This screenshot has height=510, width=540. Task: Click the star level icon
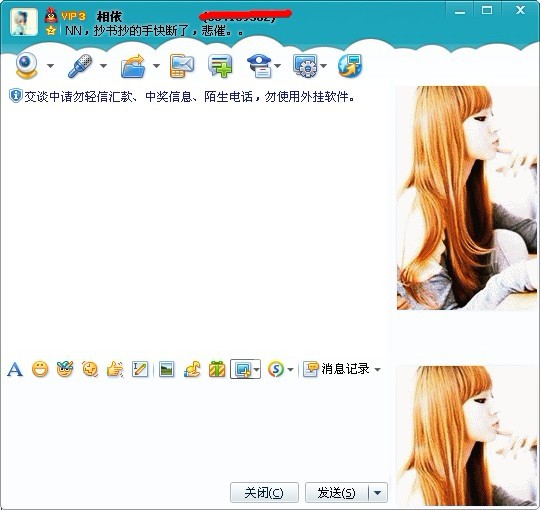point(51,30)
